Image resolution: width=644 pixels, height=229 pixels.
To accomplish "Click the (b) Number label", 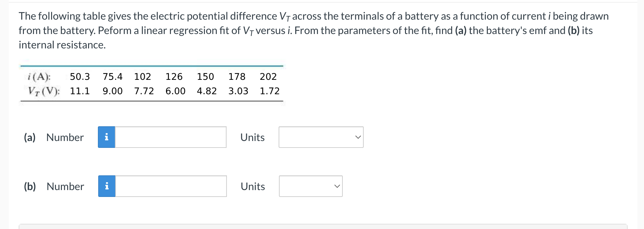I will coord(54,186).
